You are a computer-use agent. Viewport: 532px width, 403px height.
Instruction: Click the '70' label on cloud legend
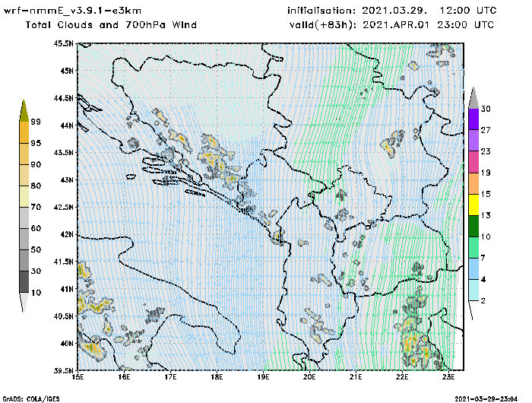tap(36, 207)
